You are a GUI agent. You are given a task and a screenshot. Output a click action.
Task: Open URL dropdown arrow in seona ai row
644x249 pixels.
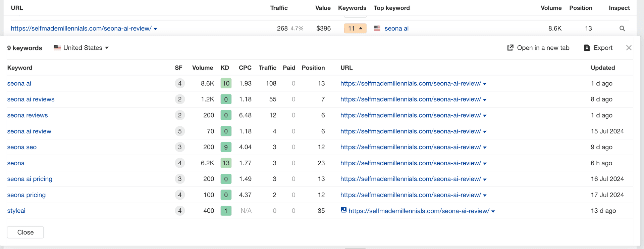click(x=485, y=84)
